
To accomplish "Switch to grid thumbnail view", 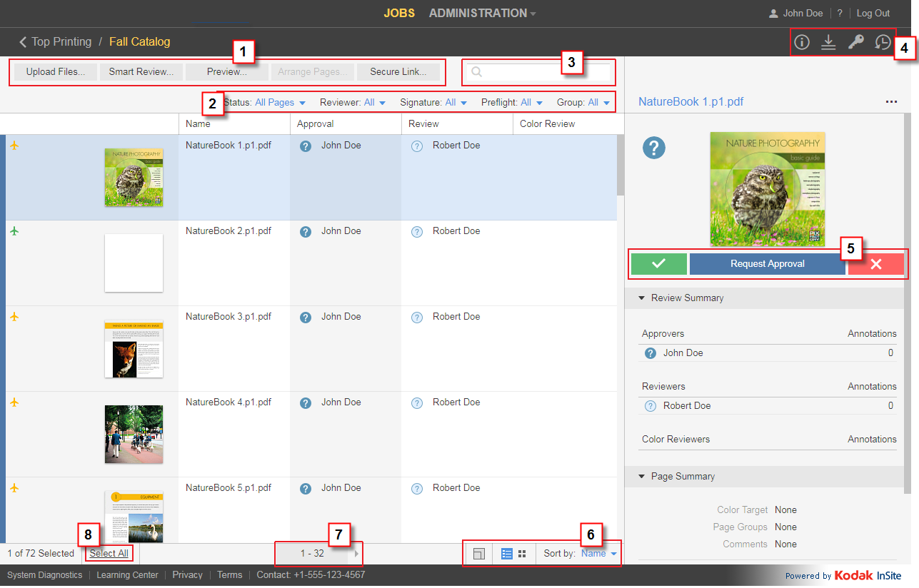I will (x=522, y=554).
